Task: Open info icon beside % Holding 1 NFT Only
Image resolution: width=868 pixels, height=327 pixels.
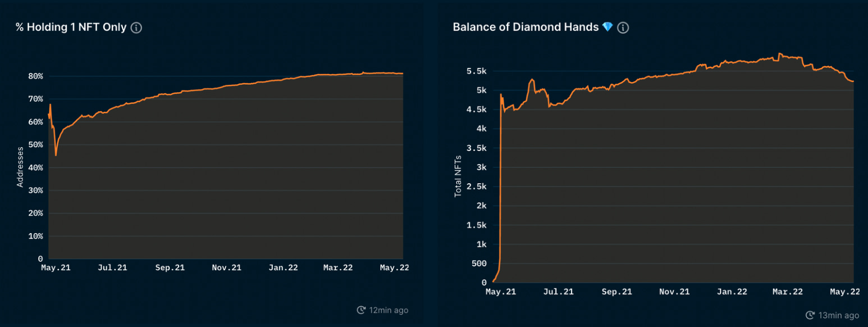Action: pyautogui.click(x=136, y=28)
